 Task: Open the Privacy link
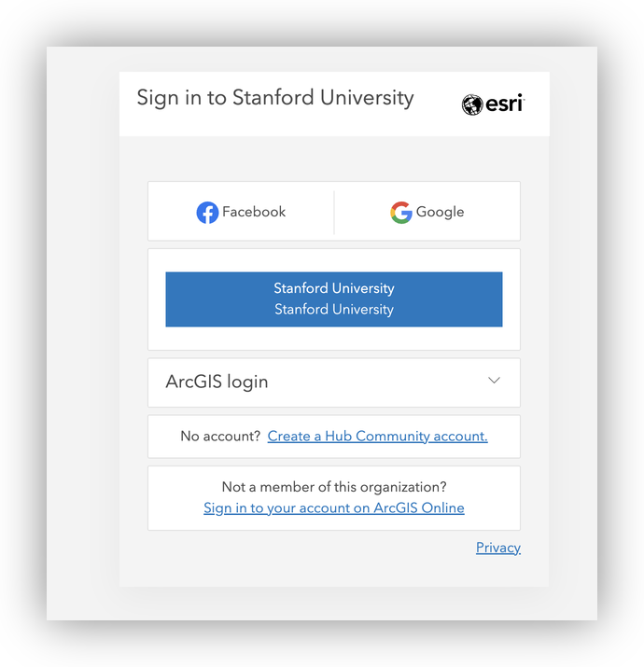(x=498, y=548)
